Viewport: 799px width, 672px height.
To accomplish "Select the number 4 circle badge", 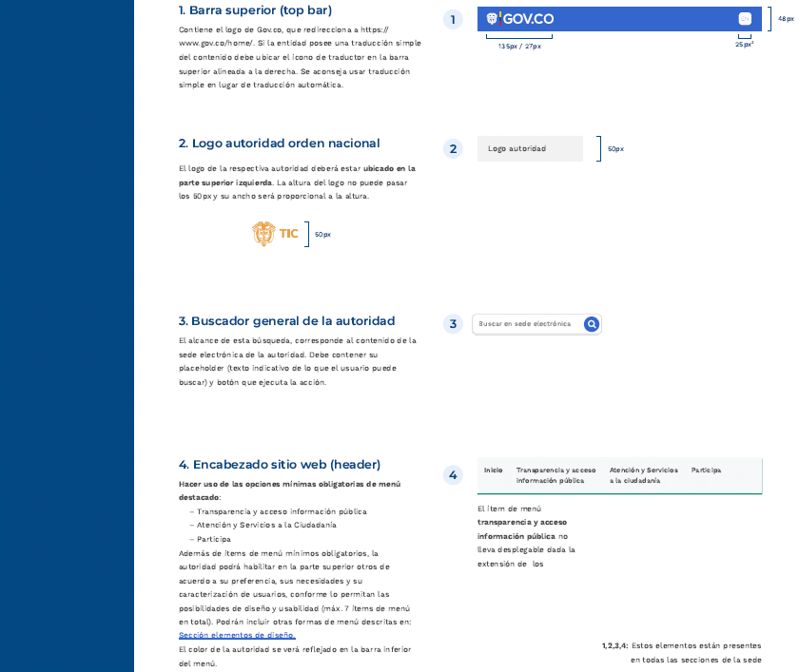I will 454,475.
